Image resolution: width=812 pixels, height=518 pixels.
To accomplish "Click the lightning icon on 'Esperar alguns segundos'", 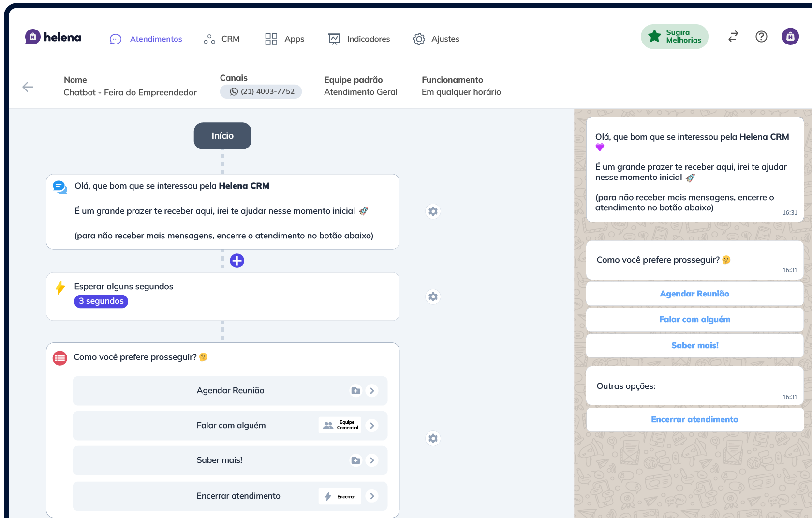I will pos(60,287).
